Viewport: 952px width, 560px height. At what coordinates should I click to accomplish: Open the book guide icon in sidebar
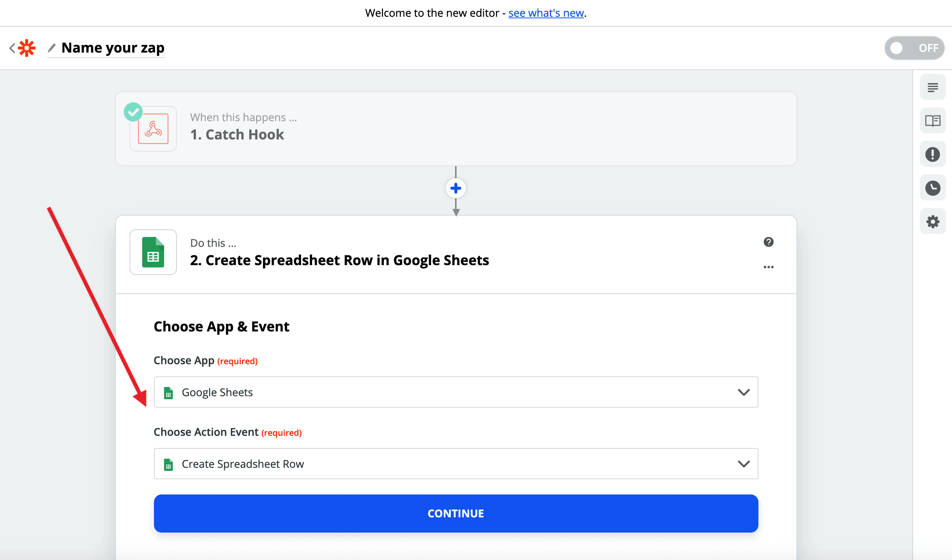pyautogui.click(x=933, y=121)
